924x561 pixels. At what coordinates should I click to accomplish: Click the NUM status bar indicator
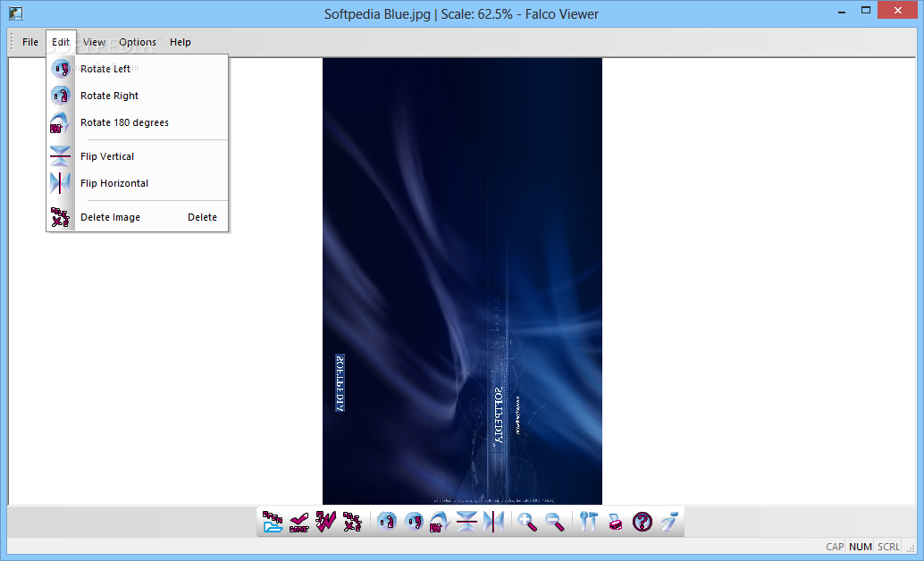click(861, 547)
